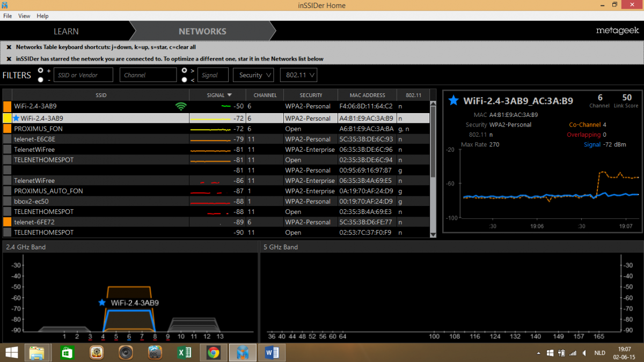Click the orange swatch for telenet-6FE72

click(x=8, y=222)
